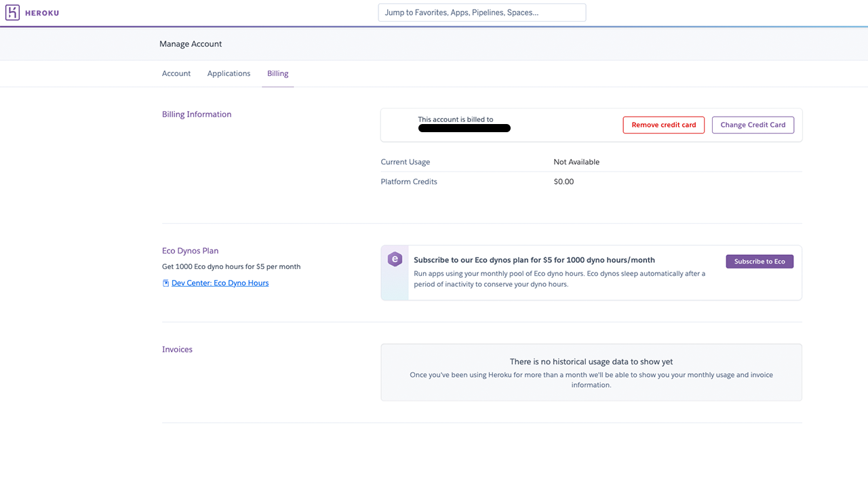Click the HEROKU wordmark text
Viewport: 868px width, 488px height.
42,13
